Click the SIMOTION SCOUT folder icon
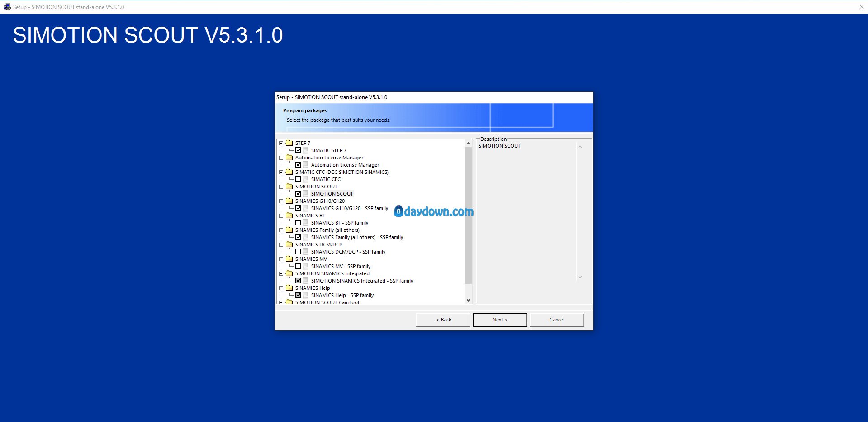This screenshot has width=868, height=422. tap(289, 187)
